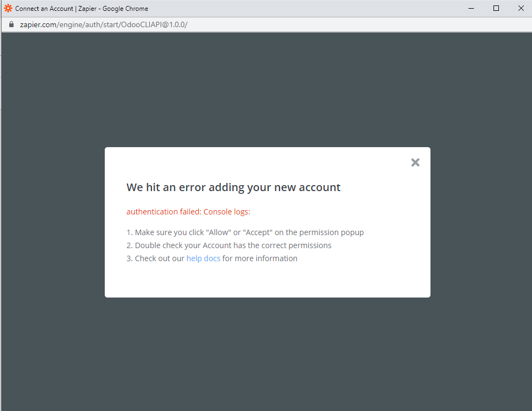Open the help docs link
Viewport: 532px width, 411px height.
pos(203,258)
